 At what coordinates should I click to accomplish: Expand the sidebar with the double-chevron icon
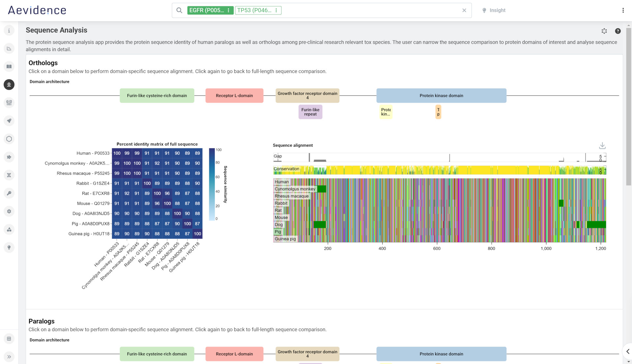pos(9,357)
